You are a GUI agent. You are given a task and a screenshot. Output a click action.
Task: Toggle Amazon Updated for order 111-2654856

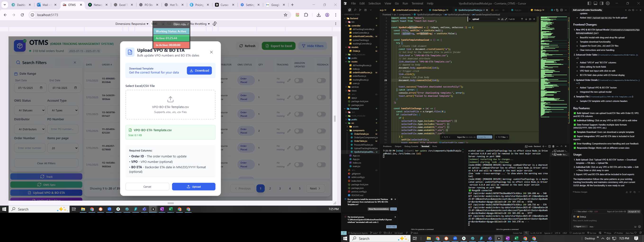299,131
